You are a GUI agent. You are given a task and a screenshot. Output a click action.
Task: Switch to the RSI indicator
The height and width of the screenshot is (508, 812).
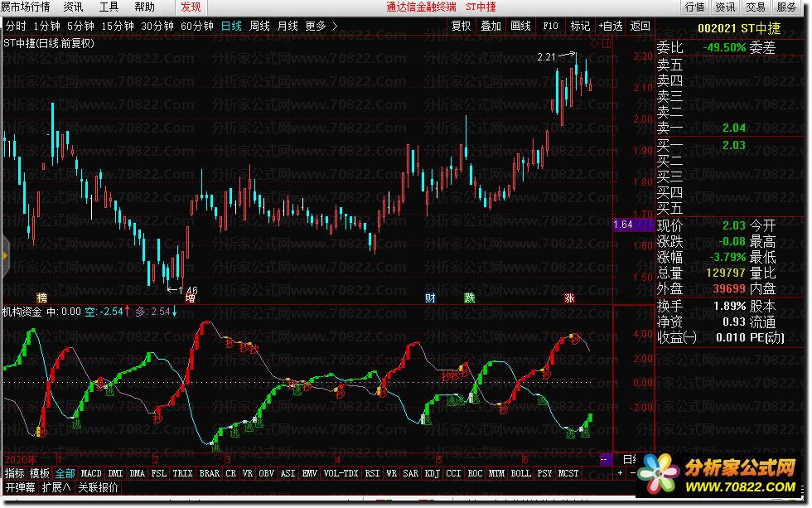pos(372,473)
